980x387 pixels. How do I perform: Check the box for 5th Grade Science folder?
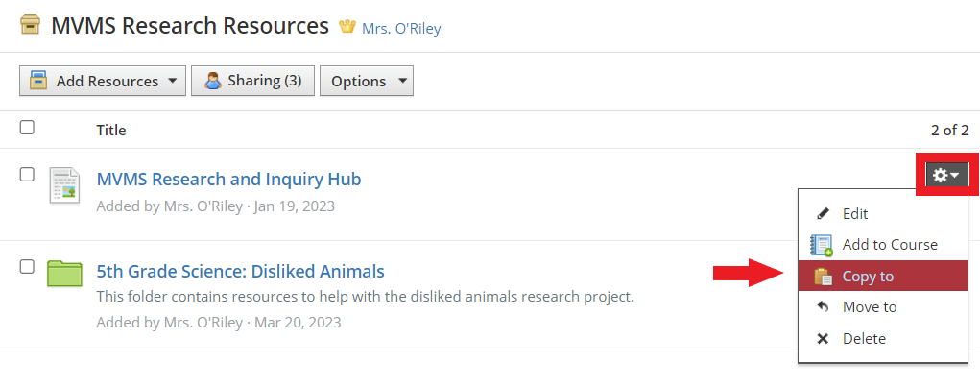point(27,267)
